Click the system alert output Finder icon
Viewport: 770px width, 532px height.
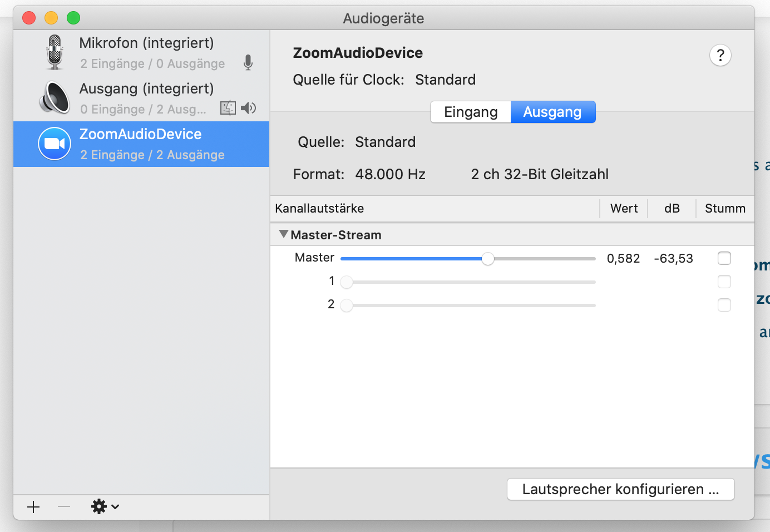point(228,108)
